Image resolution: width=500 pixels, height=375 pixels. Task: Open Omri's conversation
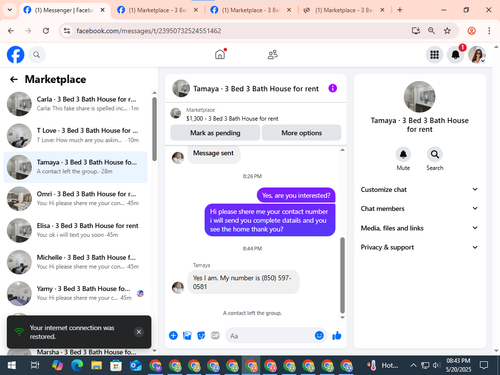tap(75, 199)
